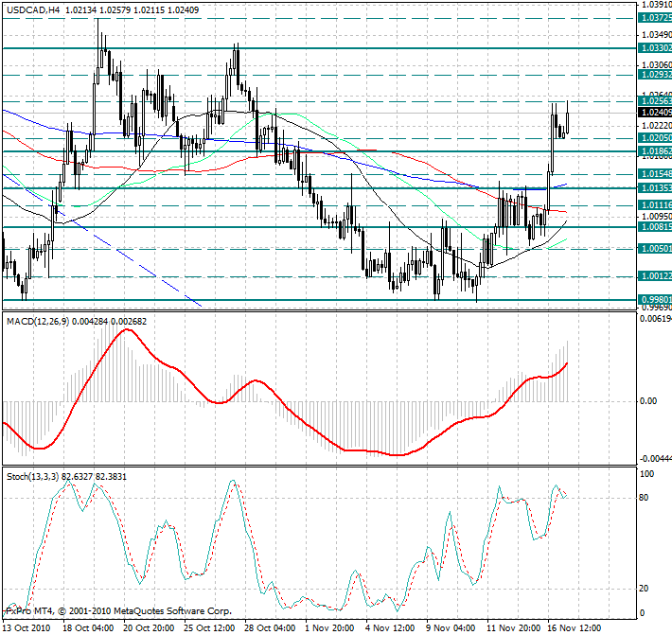Click the 9 Nov 04:00 time label
Image resolution: width=672 pixels, height=635 pixels.
point(451,627)
